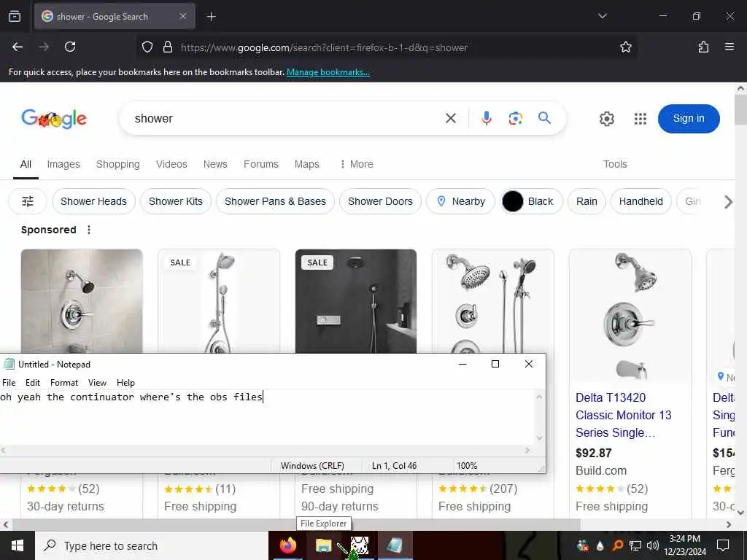Submit search with magnifying glass icon
Image resolution: width=747 pixels, height=560 pixels.
544,117
